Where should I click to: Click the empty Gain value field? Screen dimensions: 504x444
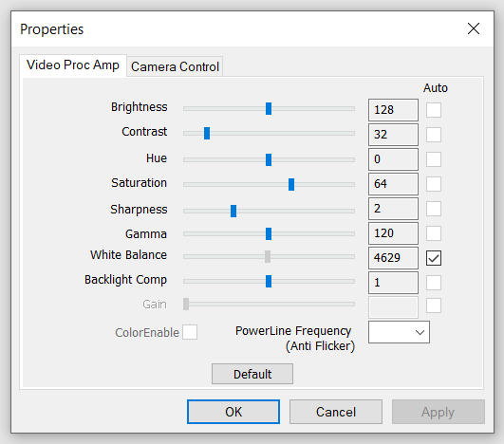coord(393,307)
